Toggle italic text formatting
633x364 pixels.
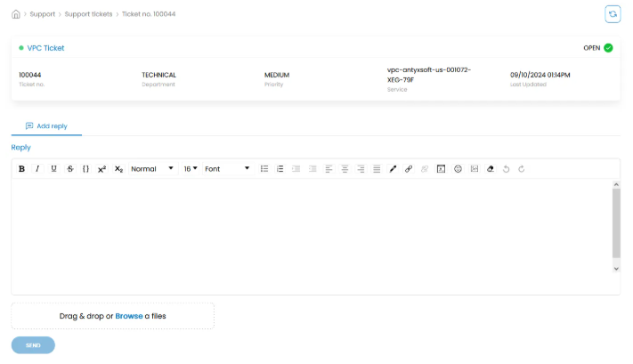37,169
